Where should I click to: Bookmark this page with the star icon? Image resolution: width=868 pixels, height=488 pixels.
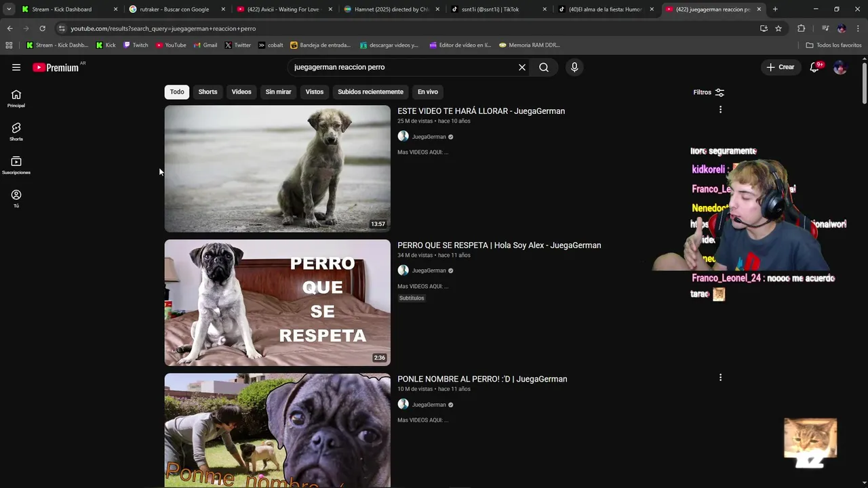coord(778,28)
